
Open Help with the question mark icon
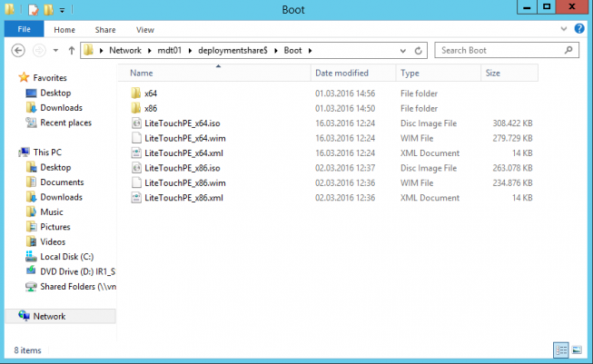point(579,28)
